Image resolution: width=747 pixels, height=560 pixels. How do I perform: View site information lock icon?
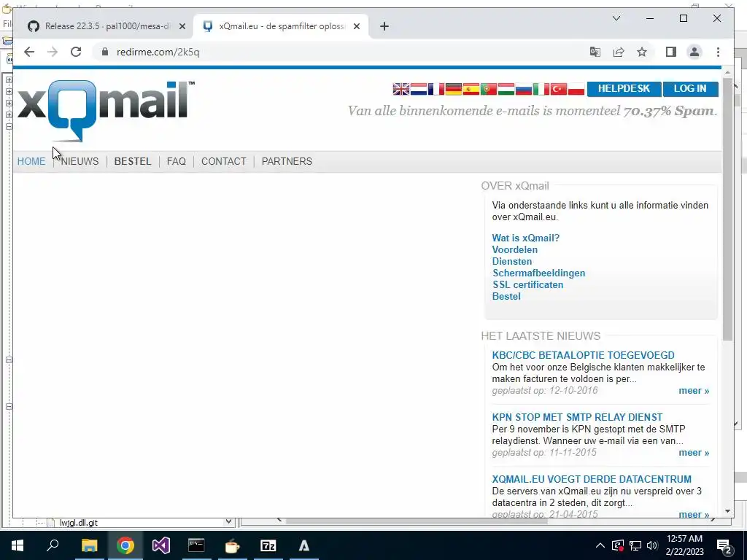pyautogui.click(x=105, y=52)
